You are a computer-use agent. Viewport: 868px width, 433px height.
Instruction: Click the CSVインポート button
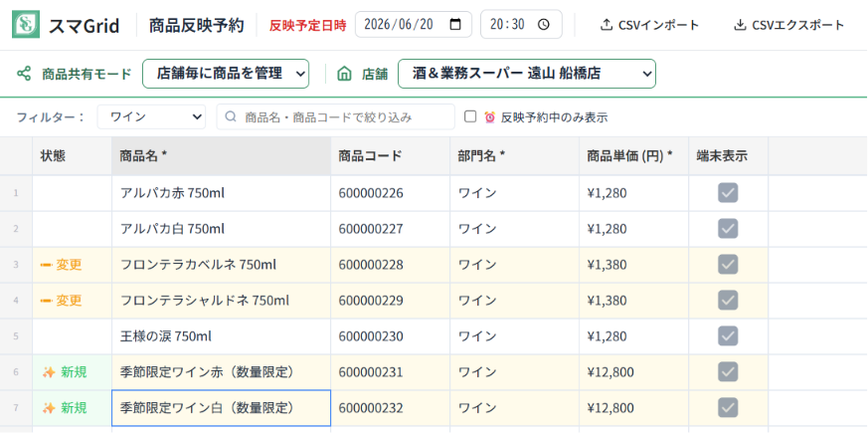pyautogui.click(x=650, y=25)
